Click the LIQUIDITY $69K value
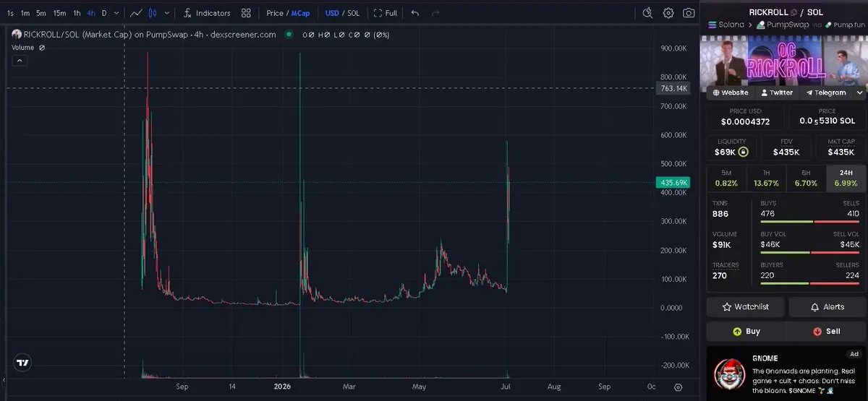868x401 pixels. pos(725,152)
